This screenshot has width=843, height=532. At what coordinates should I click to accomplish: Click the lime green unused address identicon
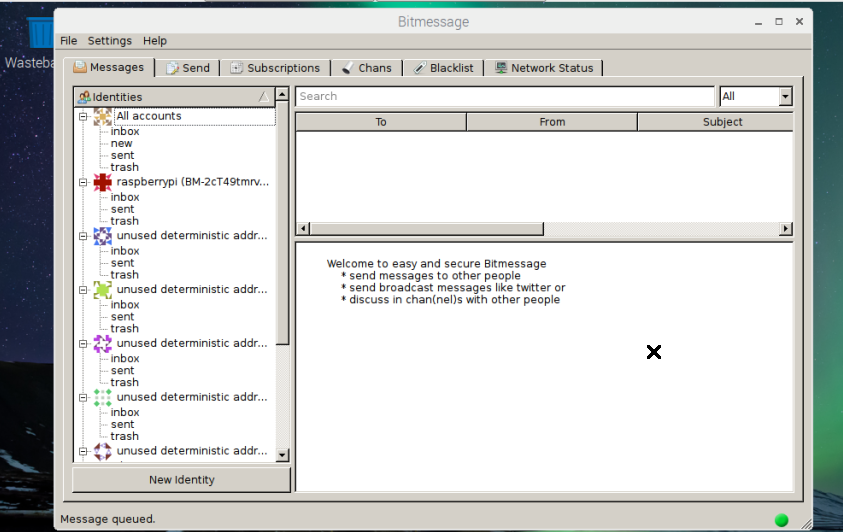[x=103, y=290]
